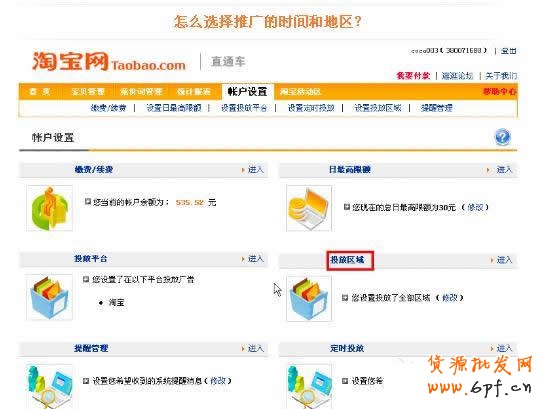Click the green recharge icon under 缴费/续费
The image size is (542, 409).
coord(49,208)
